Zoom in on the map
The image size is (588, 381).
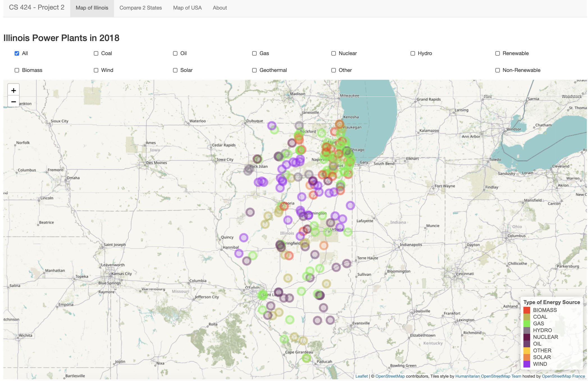13,90
